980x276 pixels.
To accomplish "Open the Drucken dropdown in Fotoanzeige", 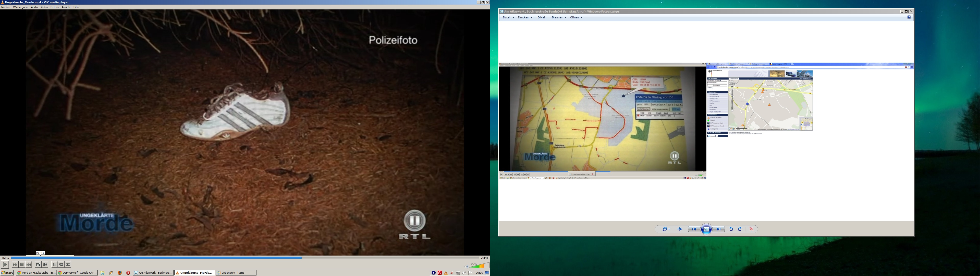I will coord(525,18).
